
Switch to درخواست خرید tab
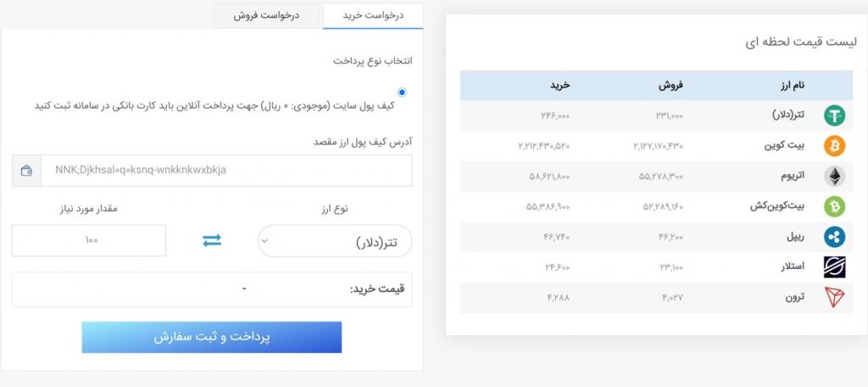coord(373,15)
